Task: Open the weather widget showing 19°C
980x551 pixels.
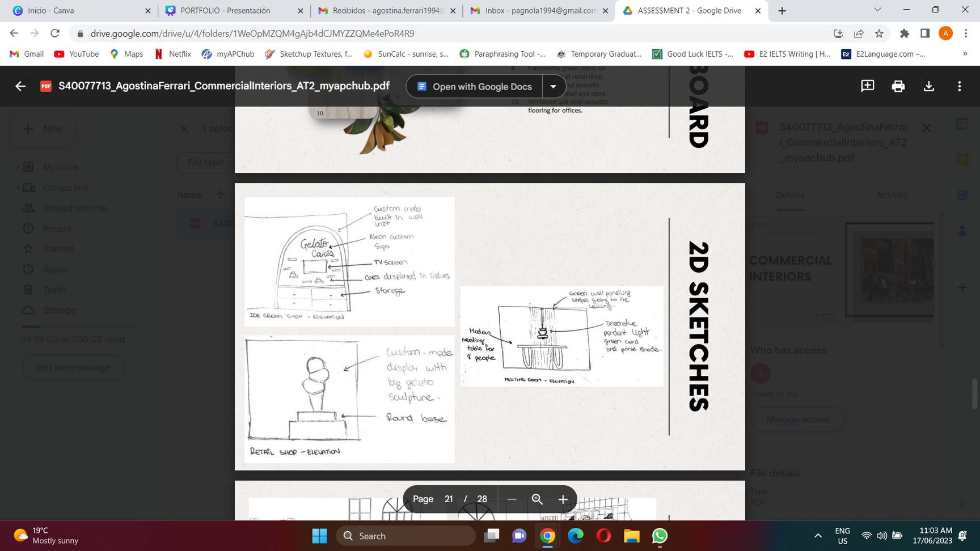Action: [x=47, y=536]
